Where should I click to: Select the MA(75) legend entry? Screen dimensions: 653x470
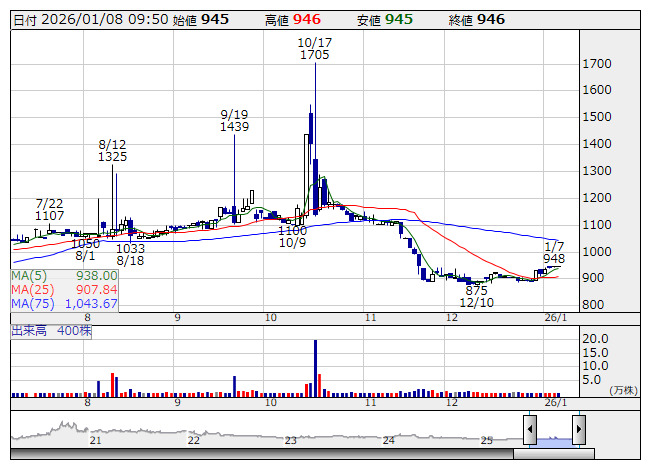[x=65, y=303]
